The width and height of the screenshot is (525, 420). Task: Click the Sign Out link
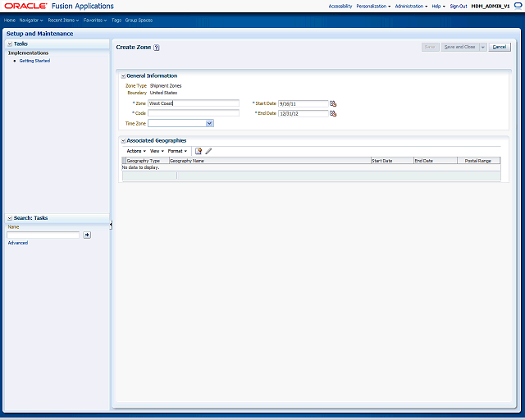tap(458, 6)
